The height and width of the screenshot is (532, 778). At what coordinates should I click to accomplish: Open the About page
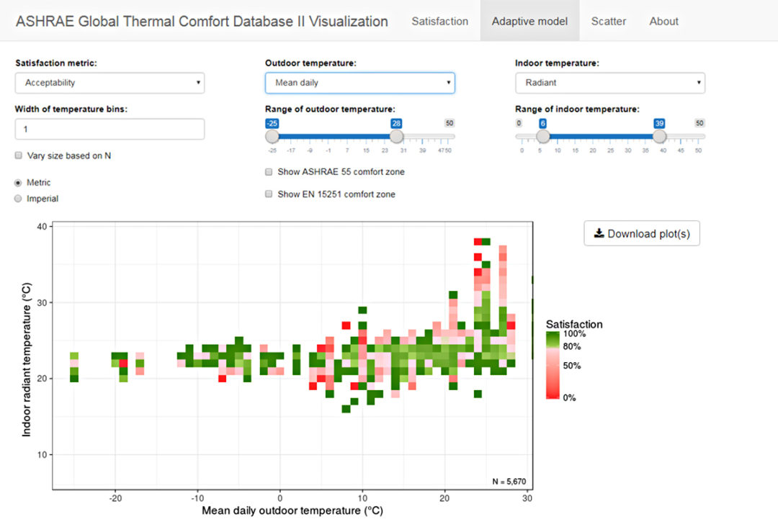click(663, 21)
